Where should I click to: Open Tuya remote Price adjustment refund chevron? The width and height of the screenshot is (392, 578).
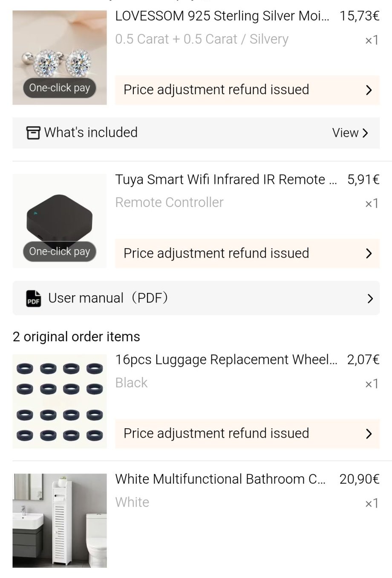(x=369, y=253)
